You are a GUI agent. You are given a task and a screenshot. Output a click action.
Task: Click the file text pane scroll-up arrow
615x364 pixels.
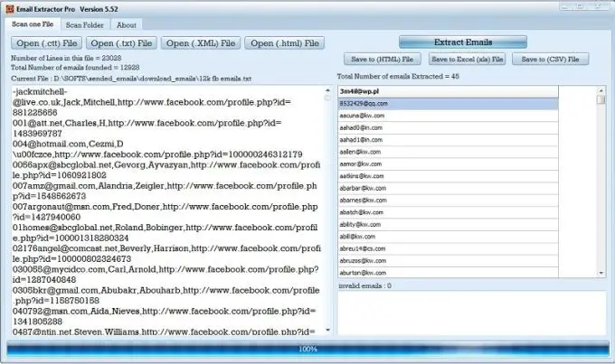328,90
